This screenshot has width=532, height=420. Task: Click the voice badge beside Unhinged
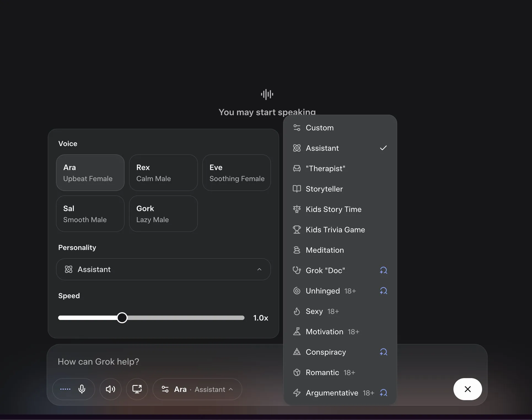point(383,291)
